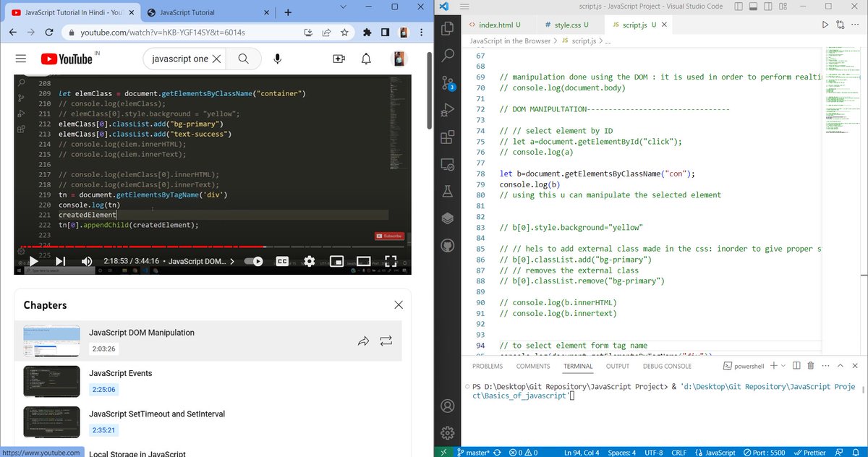The height and width of the screenshot is (457, 868).
Task: Open YouTube video settings gear
Action: pos(309,261)
